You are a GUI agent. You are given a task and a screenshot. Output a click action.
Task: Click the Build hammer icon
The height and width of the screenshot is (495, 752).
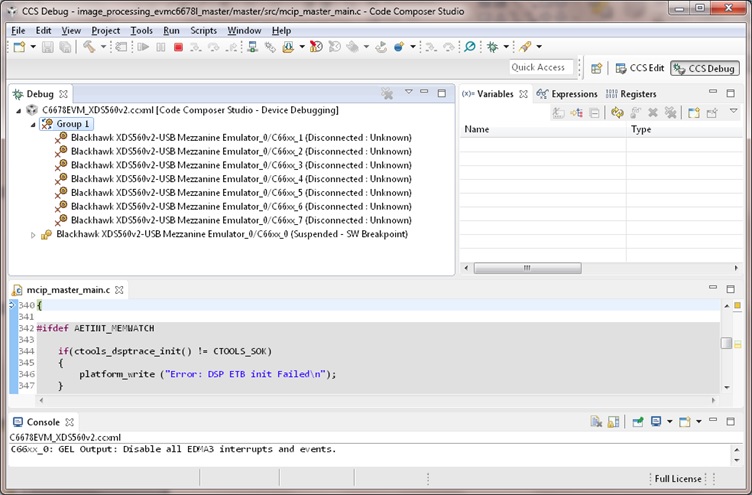pyautogui.click(x=89, y=47)
